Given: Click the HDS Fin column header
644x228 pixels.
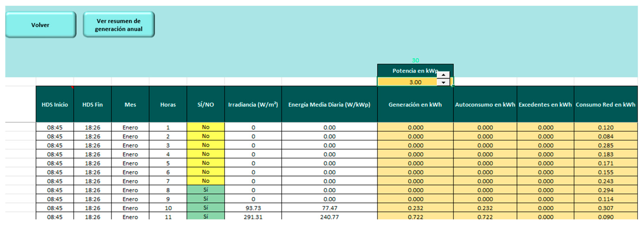Looking at the screenshot, I should 92,104.
